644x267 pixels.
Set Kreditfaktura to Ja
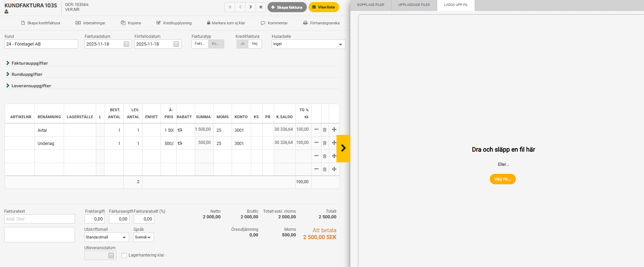pos(242,44)
